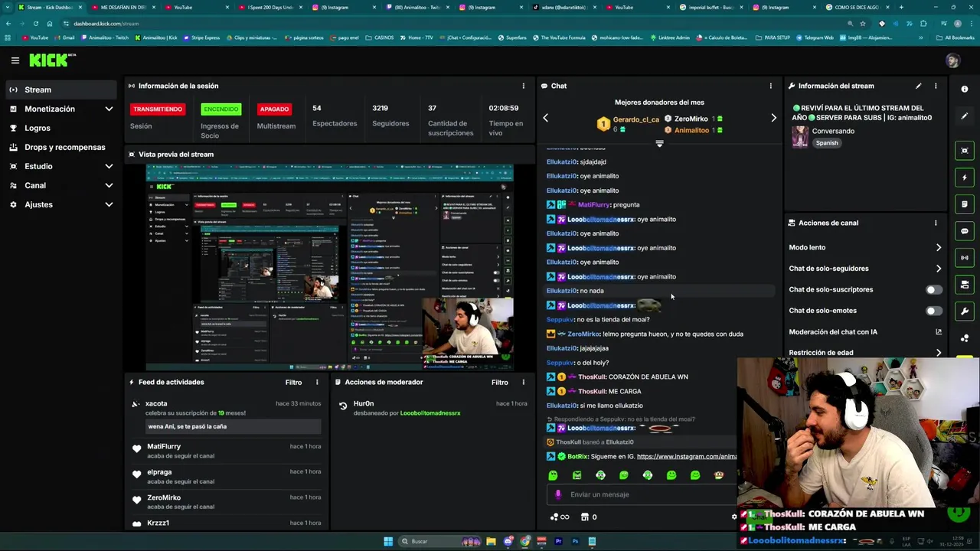Click the channel points icon below message box

pyautogui.click(x=560, y=517)
